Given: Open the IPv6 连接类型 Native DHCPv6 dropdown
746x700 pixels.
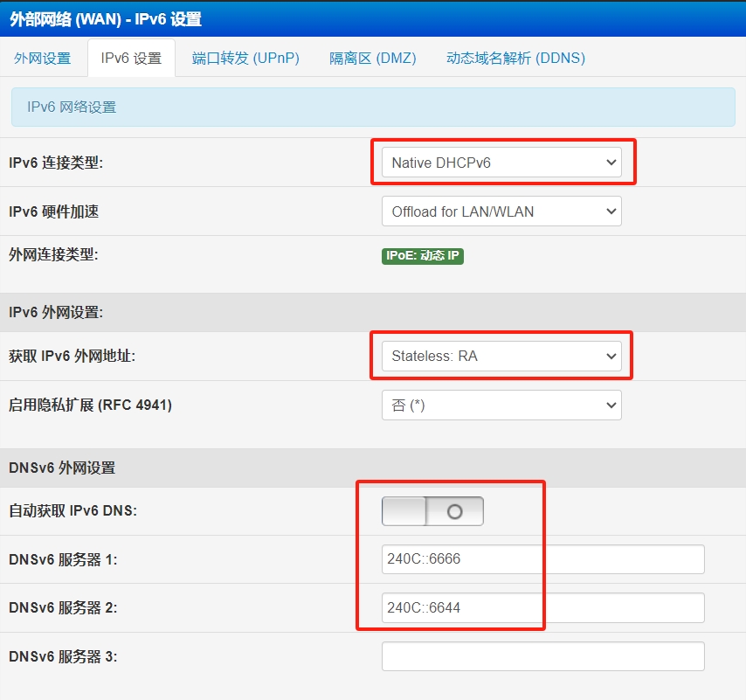Looking at the screenshot, I should point(501,163).
